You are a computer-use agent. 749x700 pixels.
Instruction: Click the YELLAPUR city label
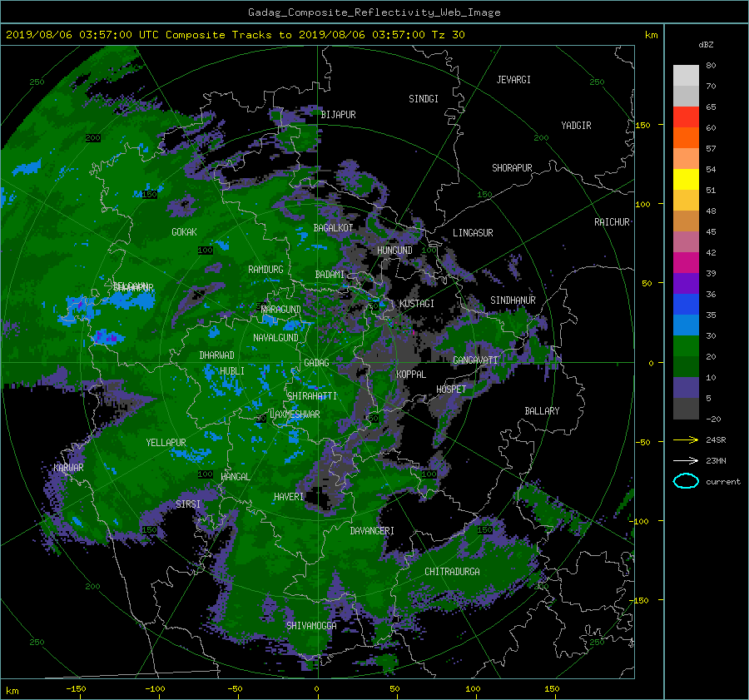click(166, 443)
